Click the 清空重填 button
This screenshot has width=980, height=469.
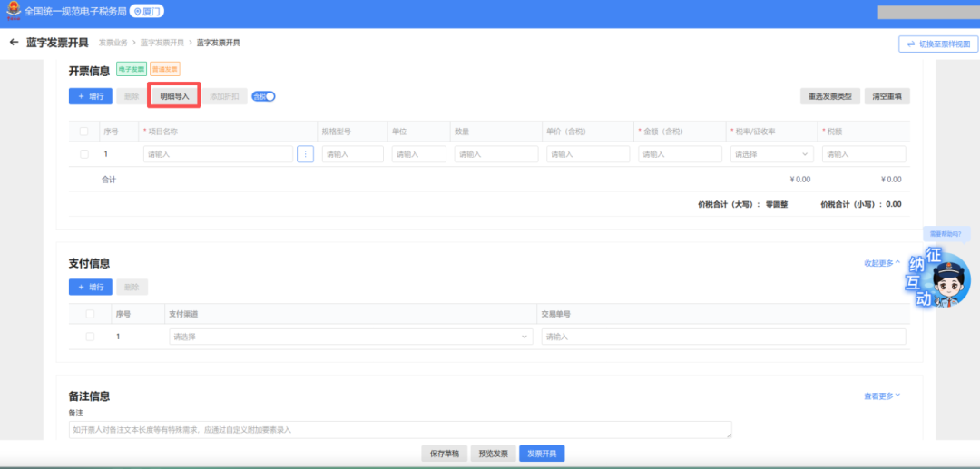[887, 96]
